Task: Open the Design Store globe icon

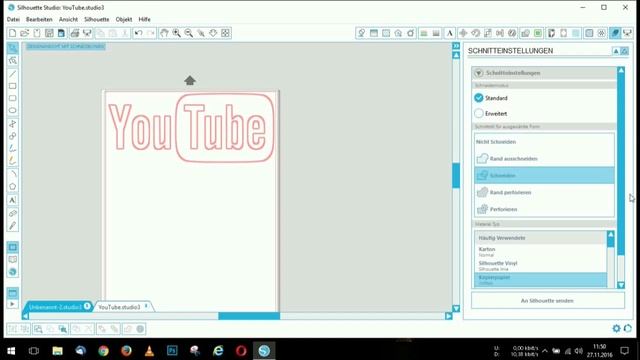Action: [13, 272]
